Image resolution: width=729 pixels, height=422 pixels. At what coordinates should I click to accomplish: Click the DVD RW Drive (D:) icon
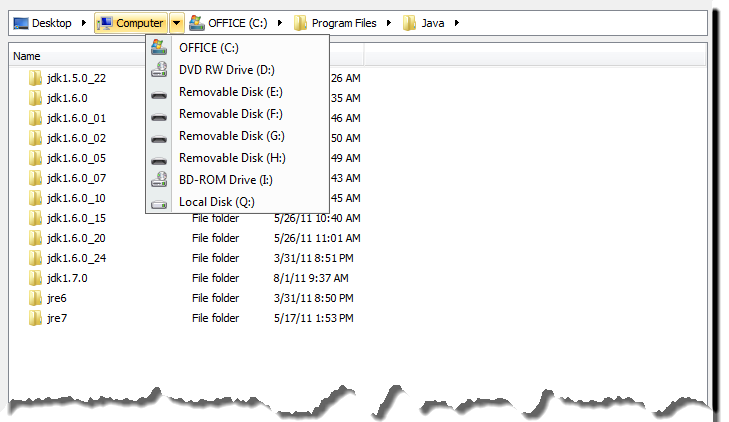pyautogui.click(x=159, y=70)
